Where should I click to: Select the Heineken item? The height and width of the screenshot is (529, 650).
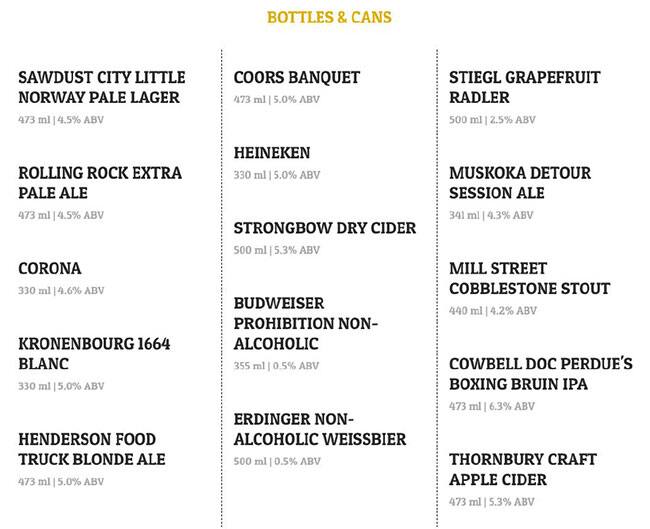(x=272, y=153)
